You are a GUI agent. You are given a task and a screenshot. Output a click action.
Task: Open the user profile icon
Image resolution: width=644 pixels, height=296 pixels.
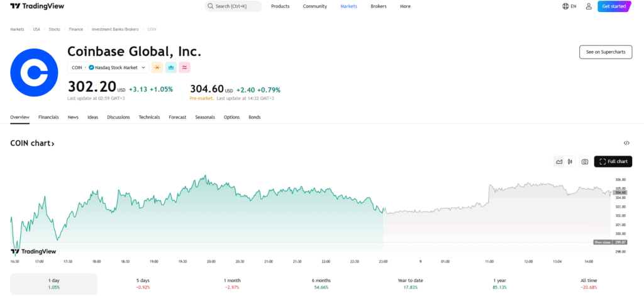pyautogui.click(x=589, y=6)
